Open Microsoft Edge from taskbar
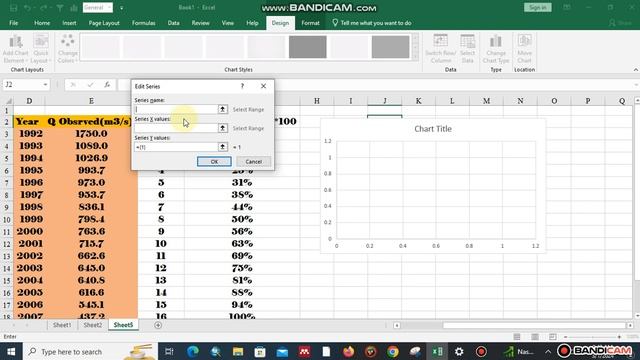Screen dimensions: 640x360 point(193,351)
